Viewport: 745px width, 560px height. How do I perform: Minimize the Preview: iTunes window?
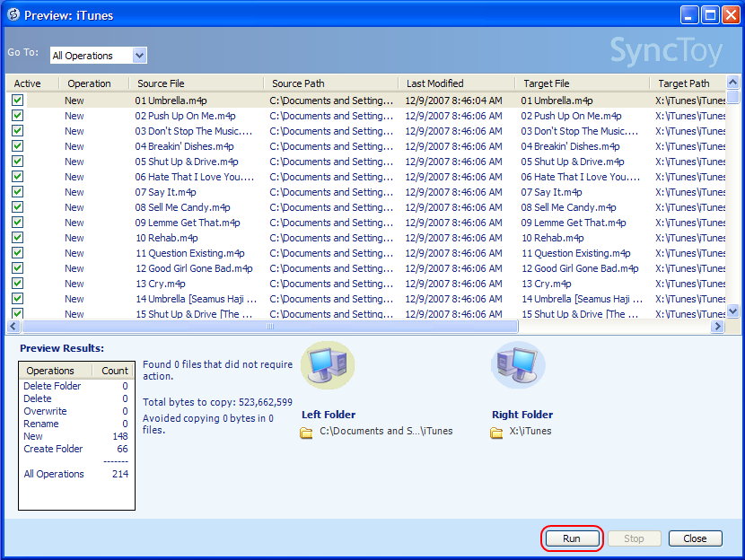[x=689, y=15]
